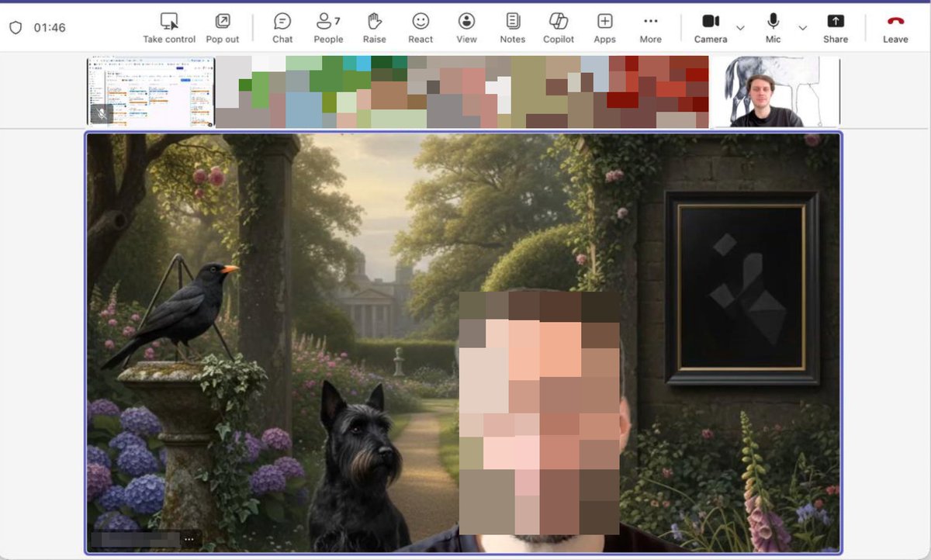Leave the meeting
The height and width of the screenshot is (560, 931).
[895, 28]
